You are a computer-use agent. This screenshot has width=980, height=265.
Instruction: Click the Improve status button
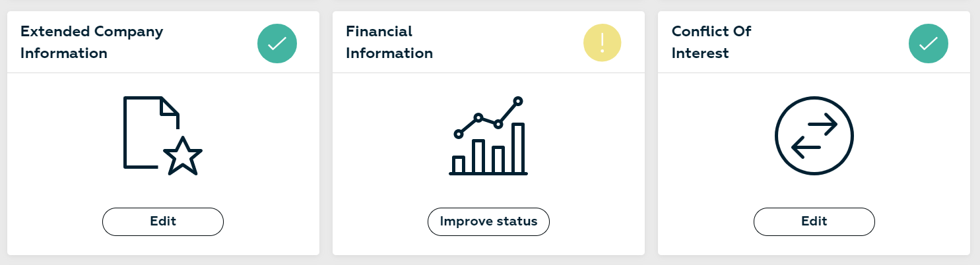pos(489,221)
